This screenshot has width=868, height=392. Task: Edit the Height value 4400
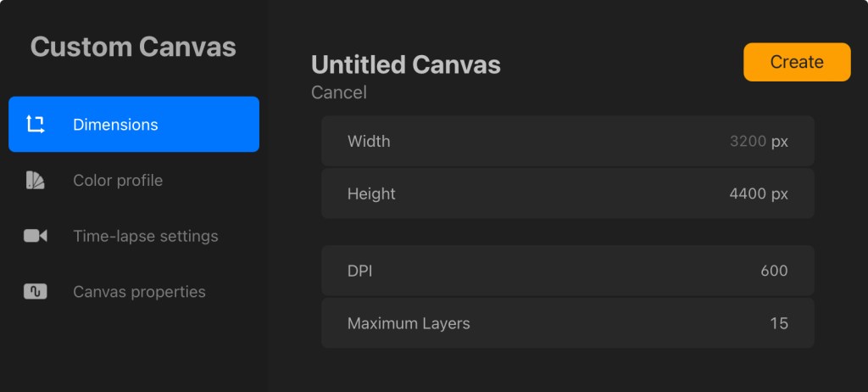pos(748,193)
